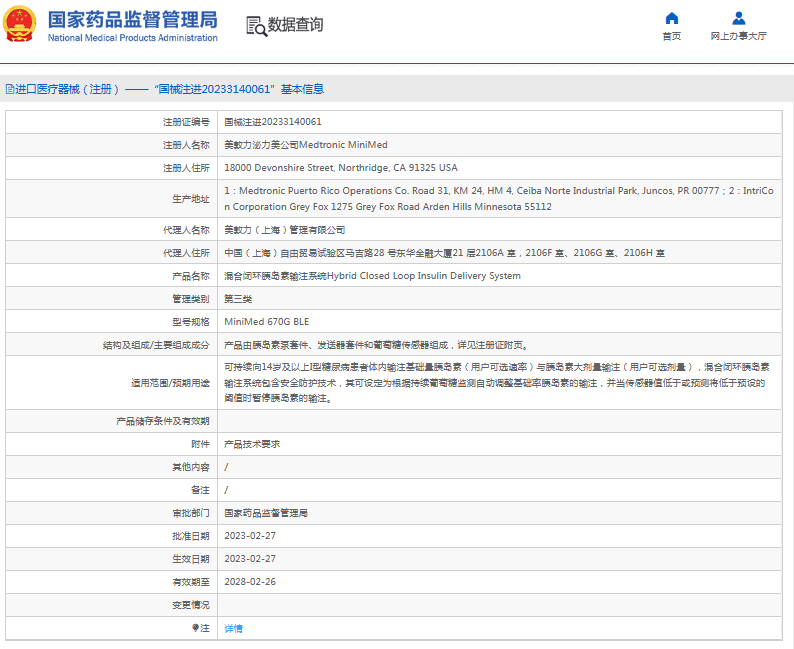Go to 首页 via the home icon
Image resolution: width=794 pixels, height=649 pixels.
pos(671,18)
